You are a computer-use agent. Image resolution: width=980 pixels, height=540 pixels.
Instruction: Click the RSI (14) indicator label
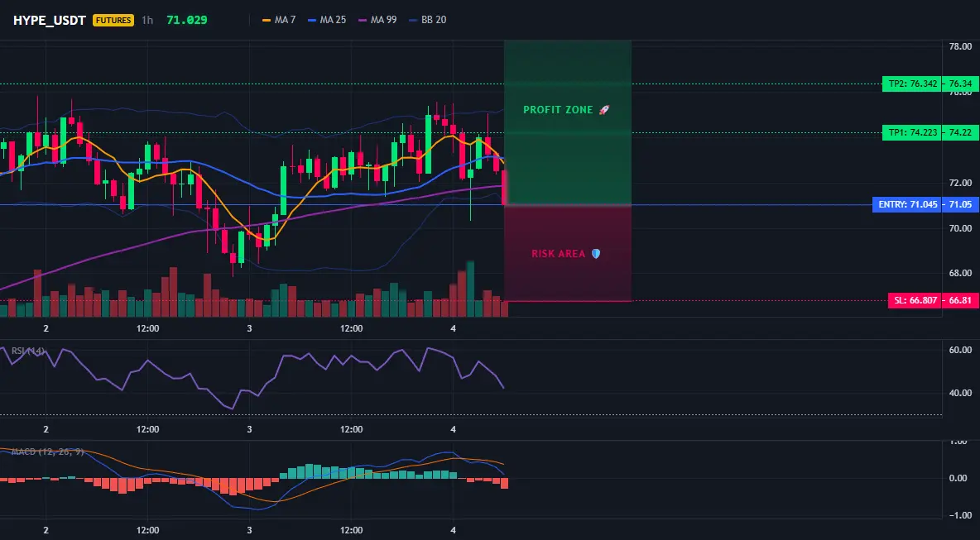coord(27,351)
